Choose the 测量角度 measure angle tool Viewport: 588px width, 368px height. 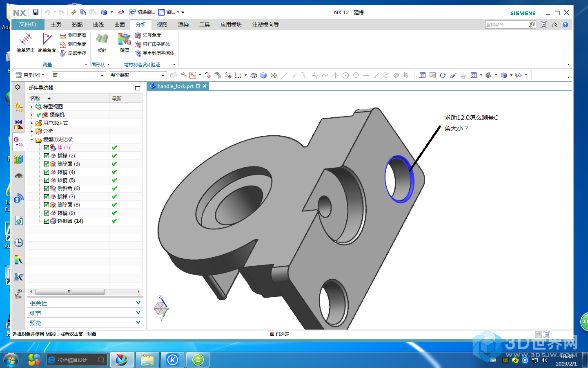pos(73,44)
